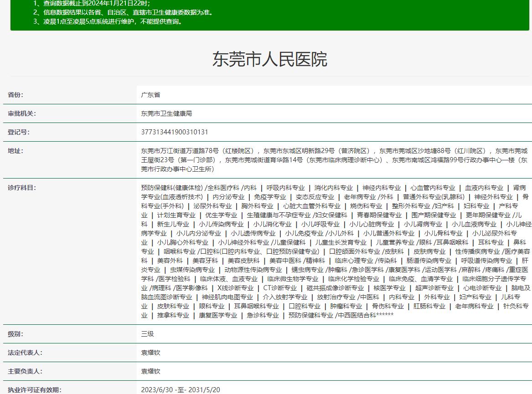Click the 主要负责人 field label
This screenshot has height=394, width=532.
(25, 371)
